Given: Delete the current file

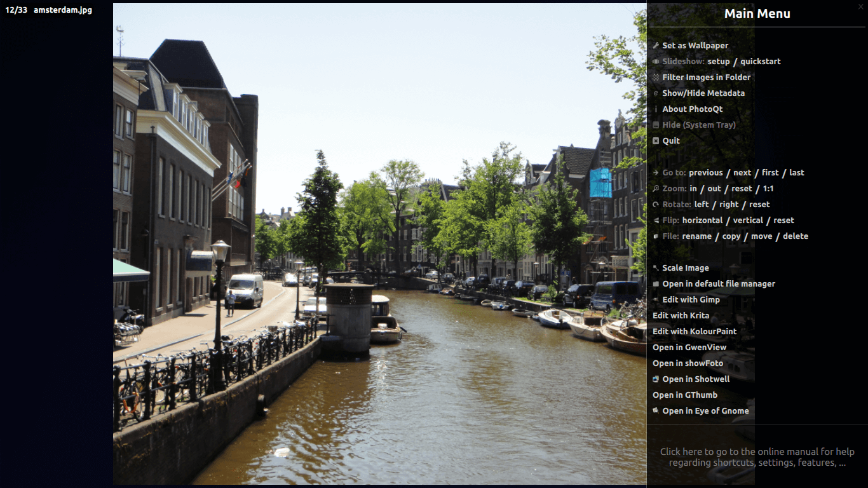Looking at the screenshot, I should (795, 236).
